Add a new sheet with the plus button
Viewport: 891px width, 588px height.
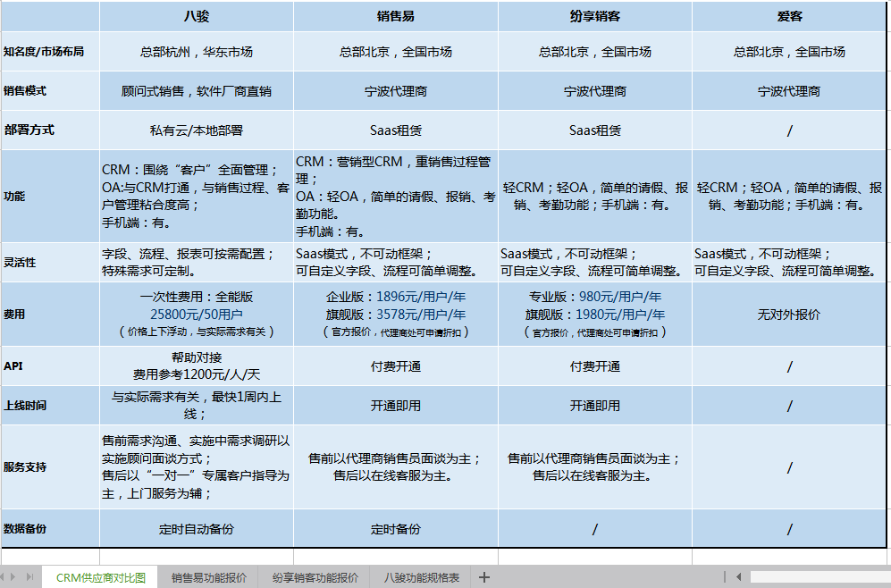coord(484,577)
